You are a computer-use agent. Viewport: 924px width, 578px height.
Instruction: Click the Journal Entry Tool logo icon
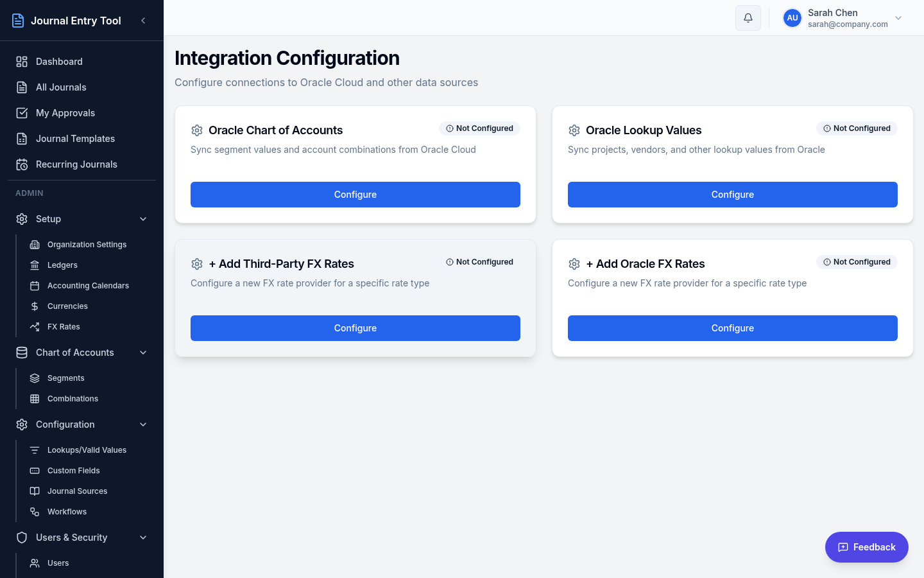point(18,20)
